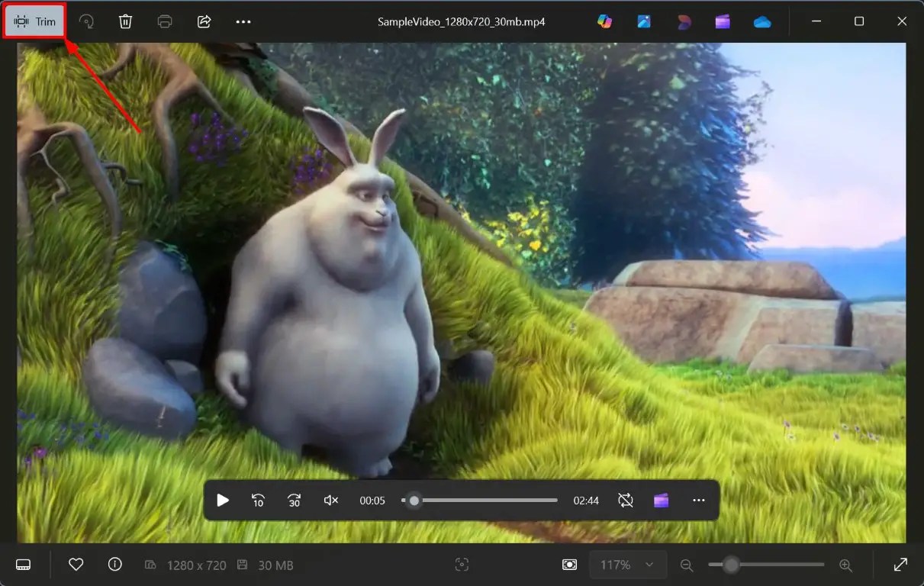Show file info with the info icon
This screenshot has width=924, height=586.
click(x=115, y=565)
